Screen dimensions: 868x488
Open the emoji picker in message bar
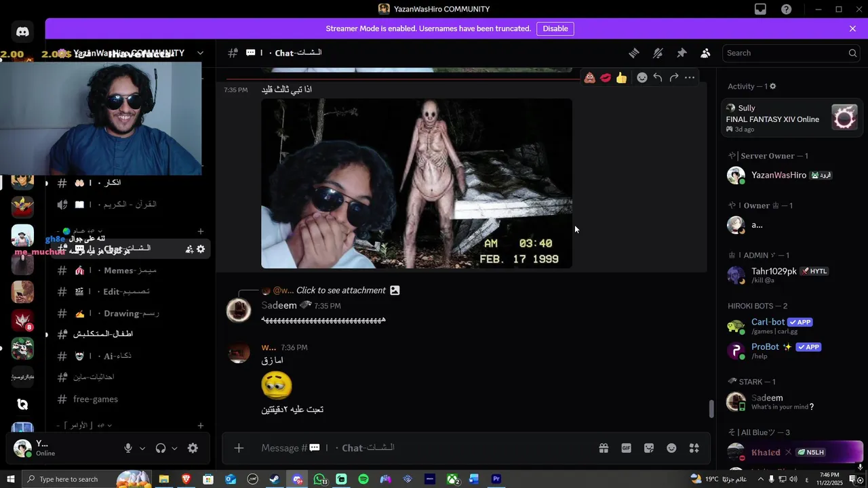671,448
